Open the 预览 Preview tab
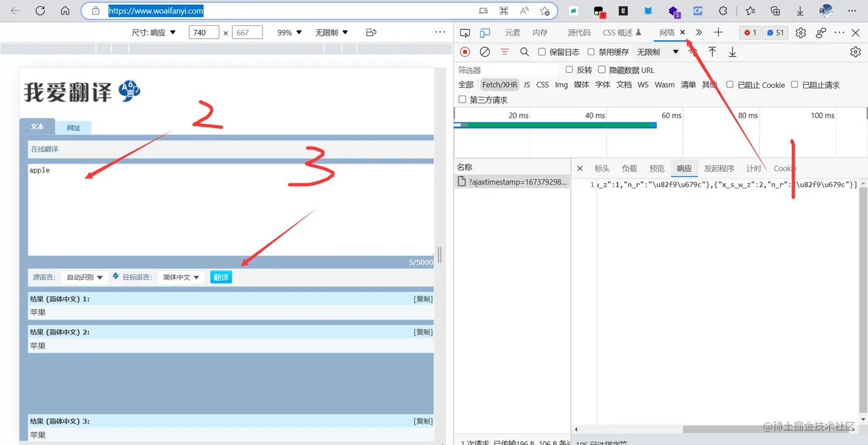This screenshot has height=445, width=868. pos(657,168)
